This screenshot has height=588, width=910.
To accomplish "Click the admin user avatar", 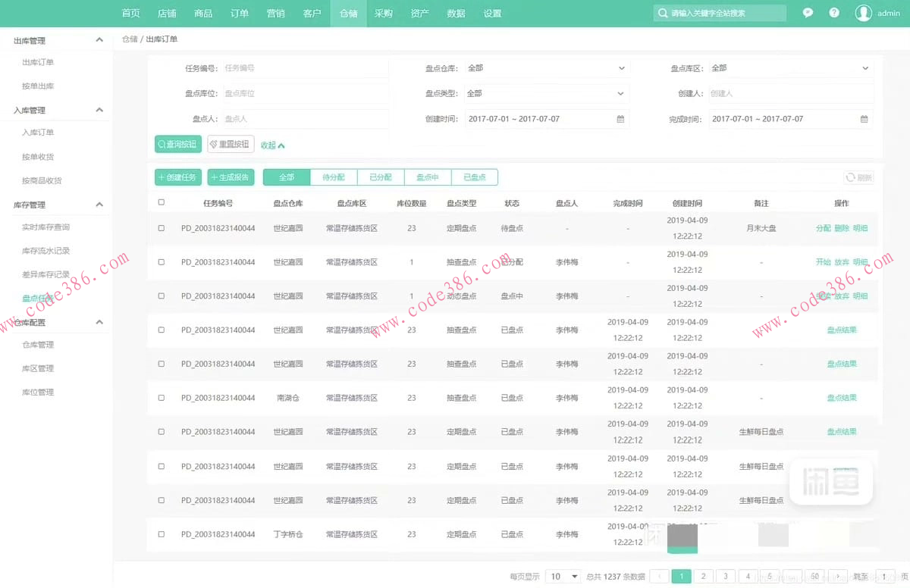I will coord(863,13).
